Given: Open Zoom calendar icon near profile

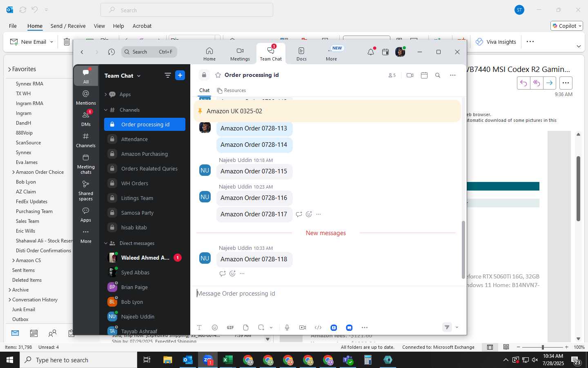Looking at the screenshot, I should (x=385, y=52).
